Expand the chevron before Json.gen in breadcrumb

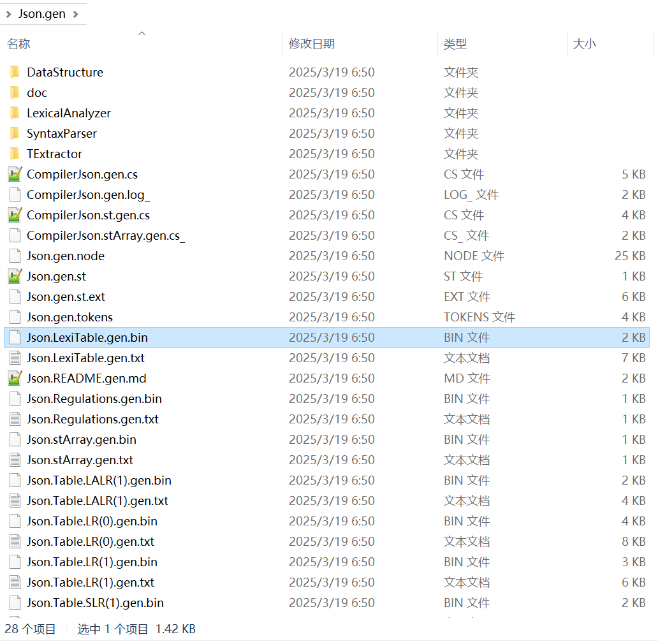pos(8,14)
